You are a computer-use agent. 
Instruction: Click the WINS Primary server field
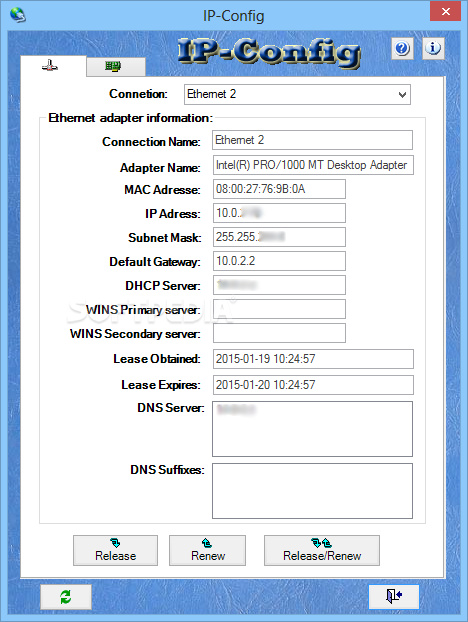279,309
